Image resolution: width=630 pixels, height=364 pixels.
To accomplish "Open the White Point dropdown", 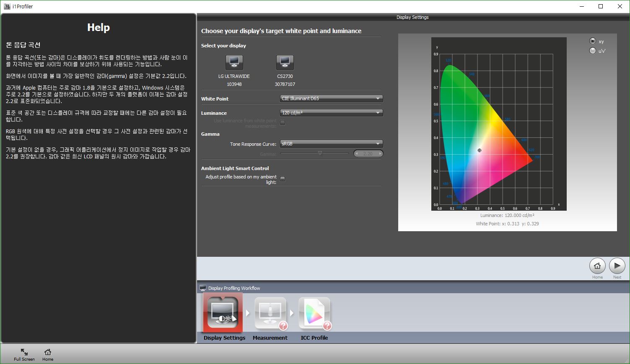I will point(332,98).
